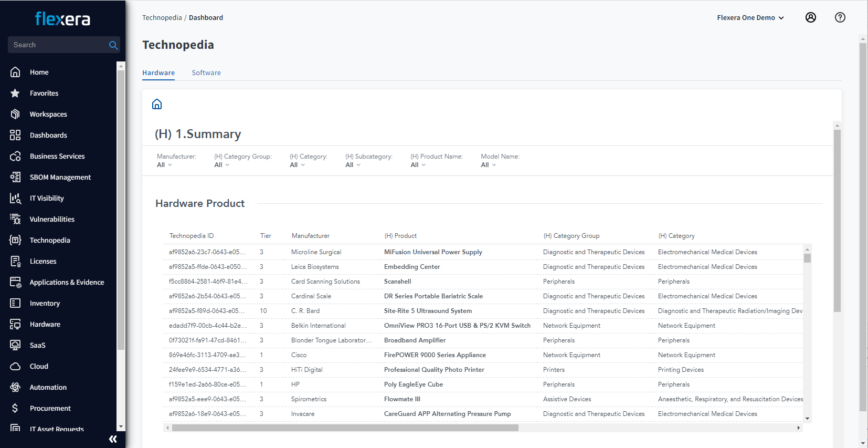
Task: Select the Hardware tab
Action: coord(158,73)
